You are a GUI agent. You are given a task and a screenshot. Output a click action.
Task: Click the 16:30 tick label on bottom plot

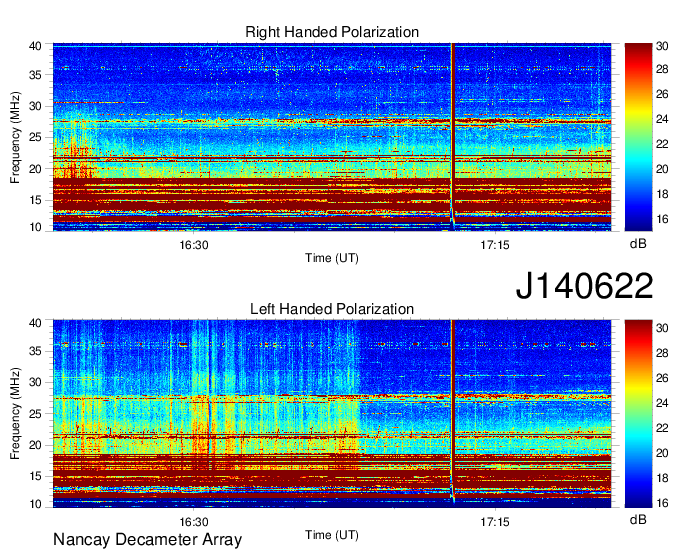coord(194,522)
